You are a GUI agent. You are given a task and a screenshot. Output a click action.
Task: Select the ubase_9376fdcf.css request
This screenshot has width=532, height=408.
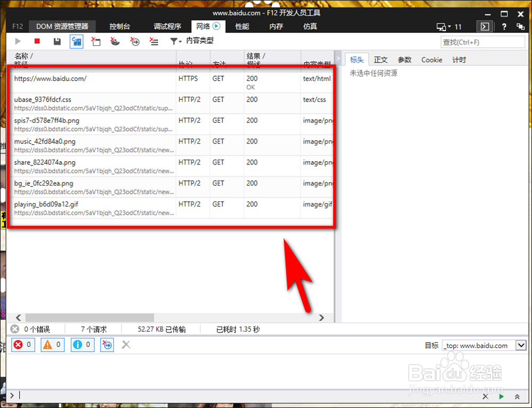(x=171, y=103)
